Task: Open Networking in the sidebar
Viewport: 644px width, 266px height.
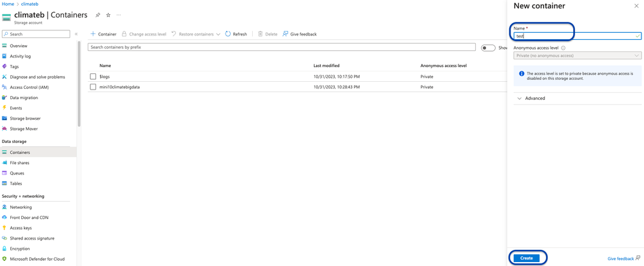Action: (21, 207)
